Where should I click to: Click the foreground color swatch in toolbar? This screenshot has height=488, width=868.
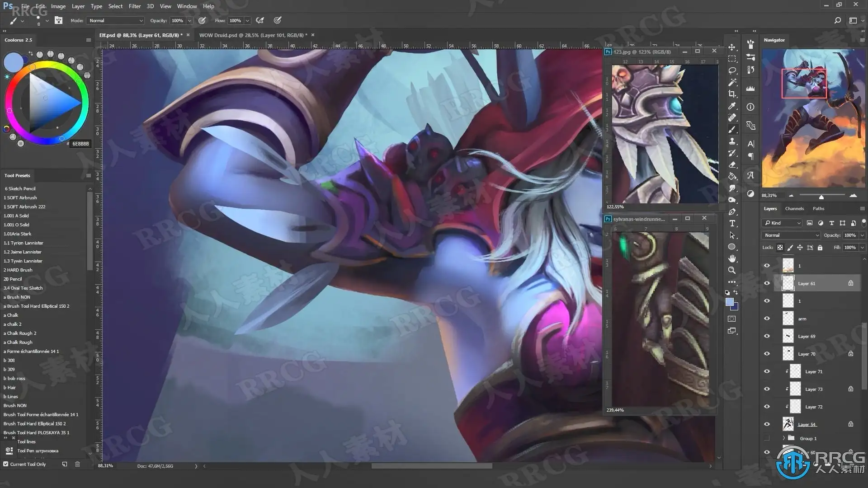click(x=729, y=302)
